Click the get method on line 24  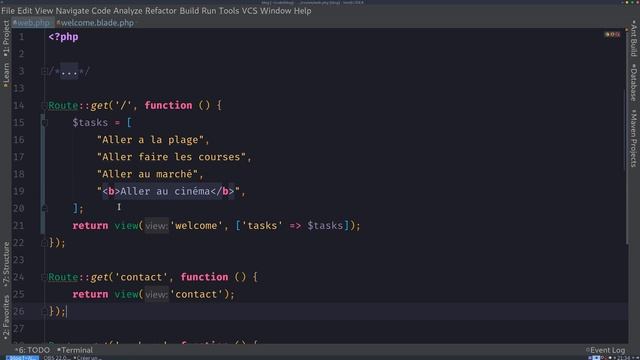pos(99,277)
